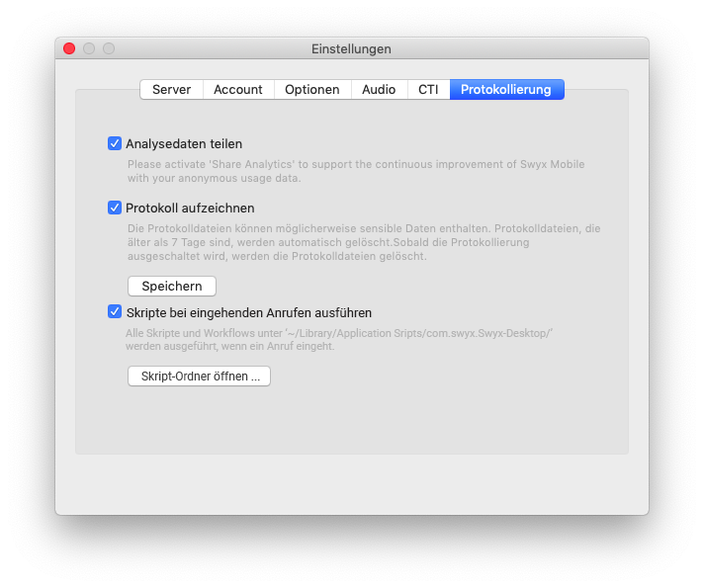Viewport: 704px width, 588px height.
Task: Show the CTI settings tab
Action: click(428, 90)
